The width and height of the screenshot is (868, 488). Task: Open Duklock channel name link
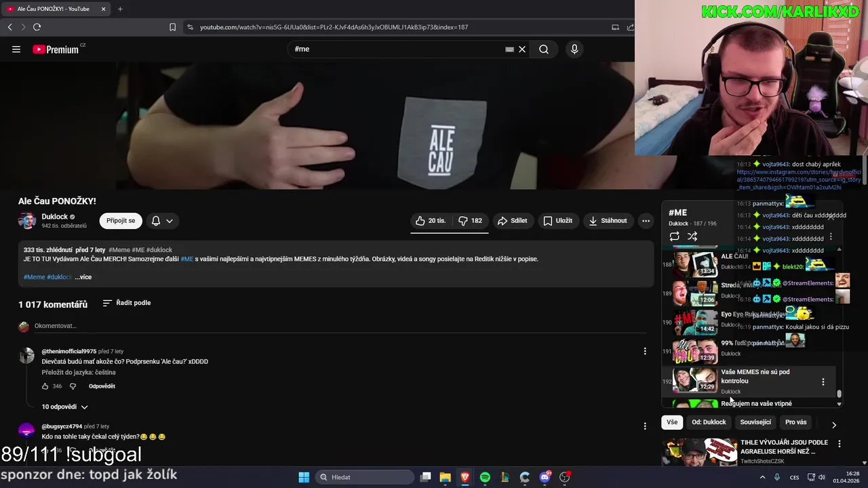[55, 217]
